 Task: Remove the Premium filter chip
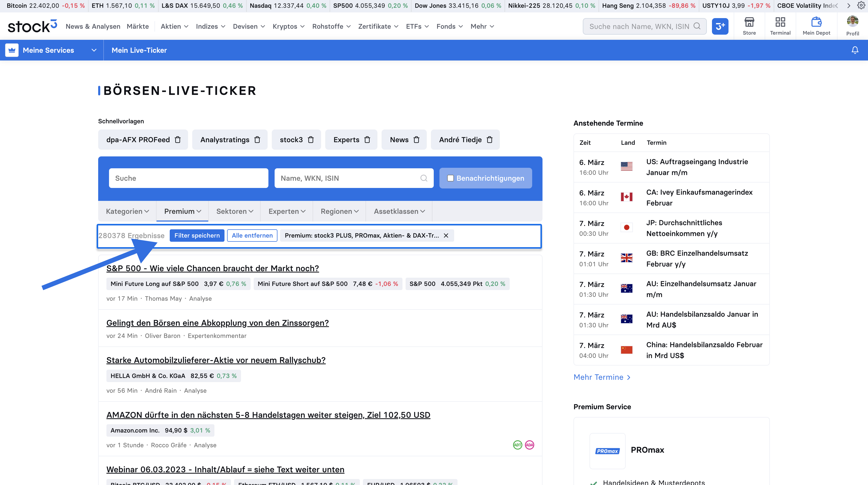[x=446, y=236]
